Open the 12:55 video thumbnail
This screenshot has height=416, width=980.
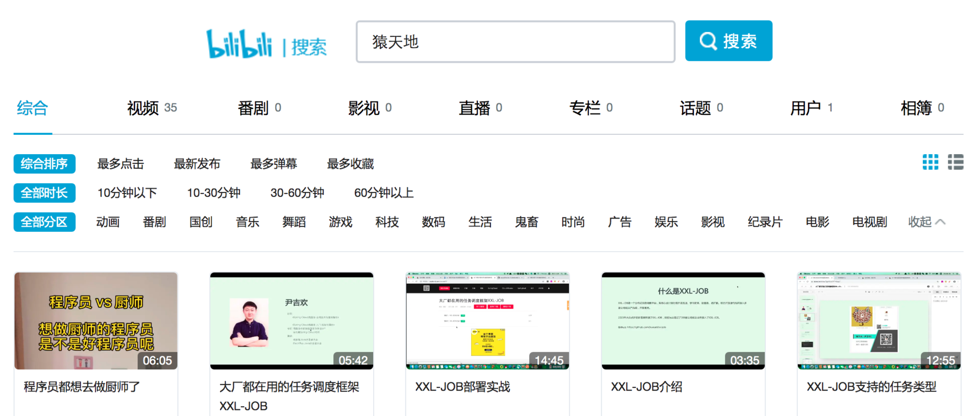point(879,321)
